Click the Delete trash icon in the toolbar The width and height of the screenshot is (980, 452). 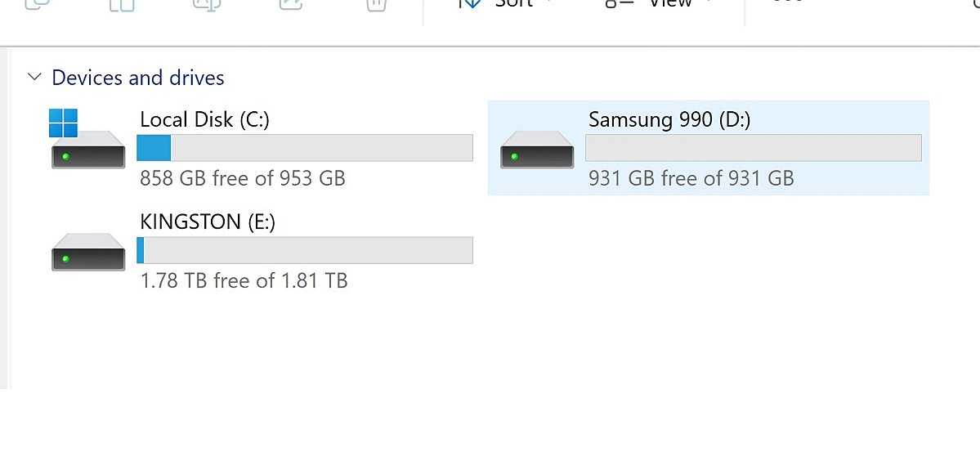pos(376,4)
